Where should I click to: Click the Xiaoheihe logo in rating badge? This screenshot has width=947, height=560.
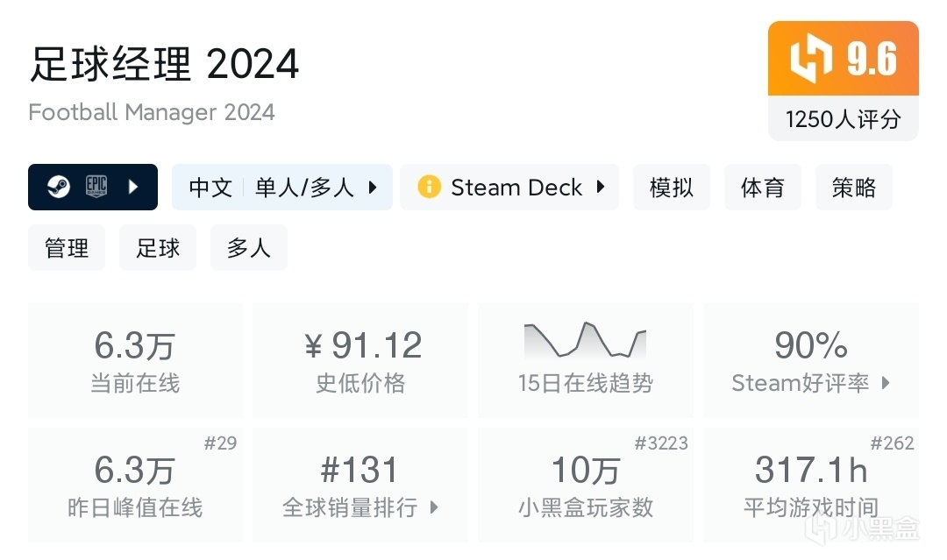pos(810,60)
